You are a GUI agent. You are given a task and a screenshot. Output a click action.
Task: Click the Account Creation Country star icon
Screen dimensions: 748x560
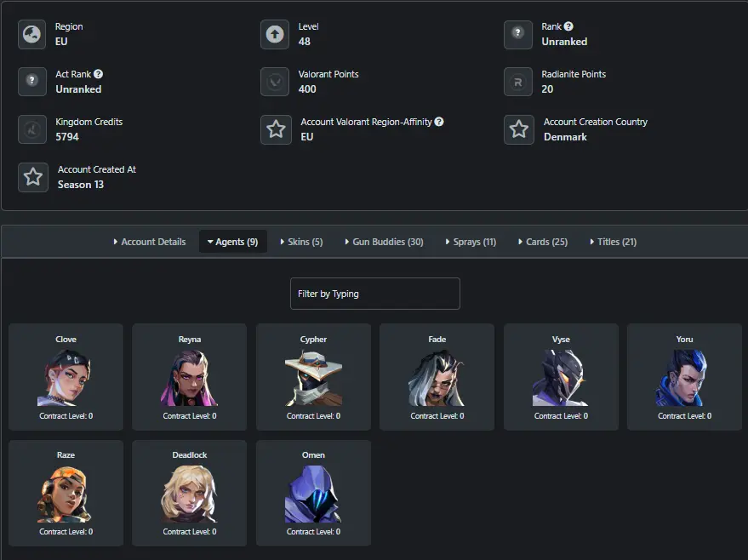[x=519, y=129]
